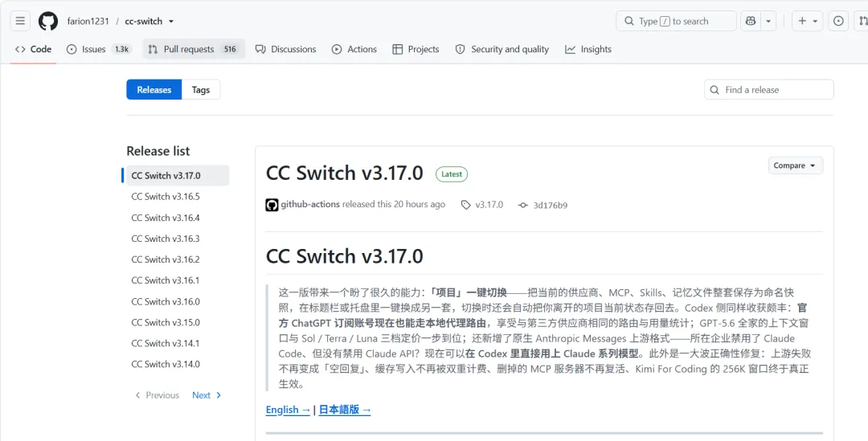Open the cc-switch repository link
This screenshot has height=441, width=868.
pyautogui.click(x=143, y=21)
